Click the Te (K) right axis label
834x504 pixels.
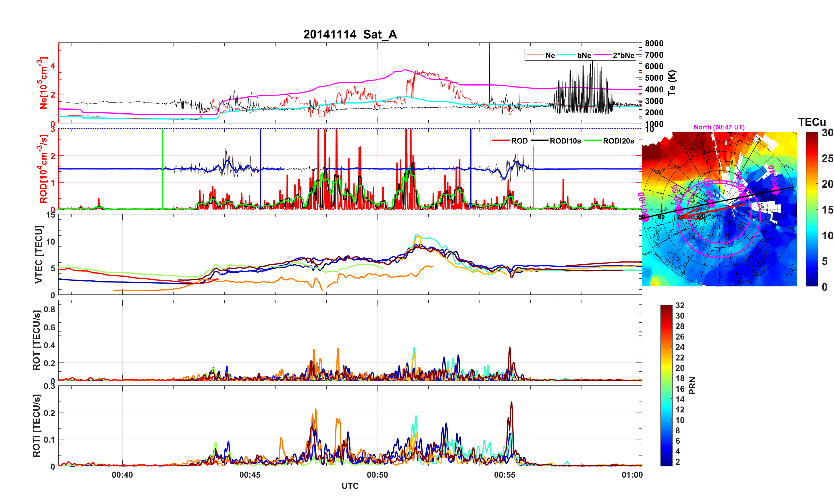tap(672, 83)
